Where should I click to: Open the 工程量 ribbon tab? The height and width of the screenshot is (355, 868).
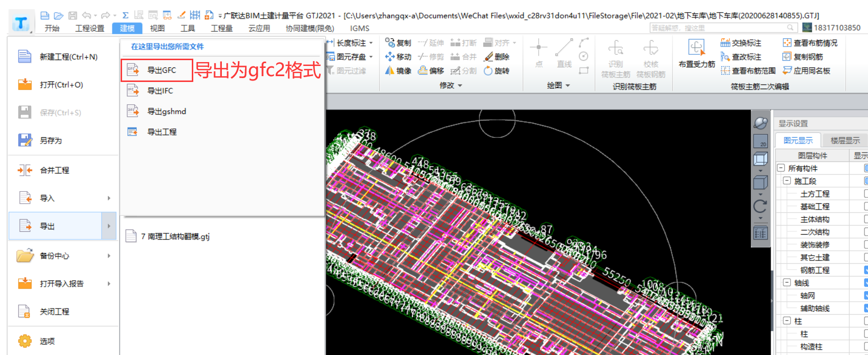[x=221, y=28]
